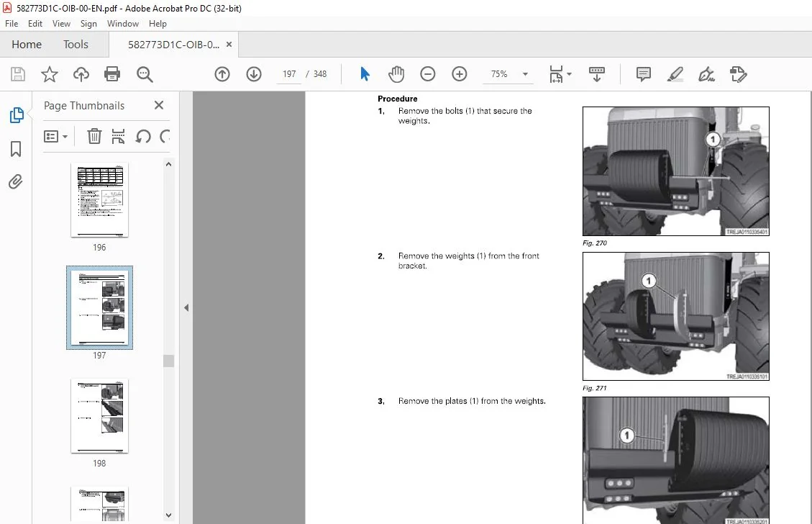
Task: Rotate pages clockwise
Action: click(165, 136)
